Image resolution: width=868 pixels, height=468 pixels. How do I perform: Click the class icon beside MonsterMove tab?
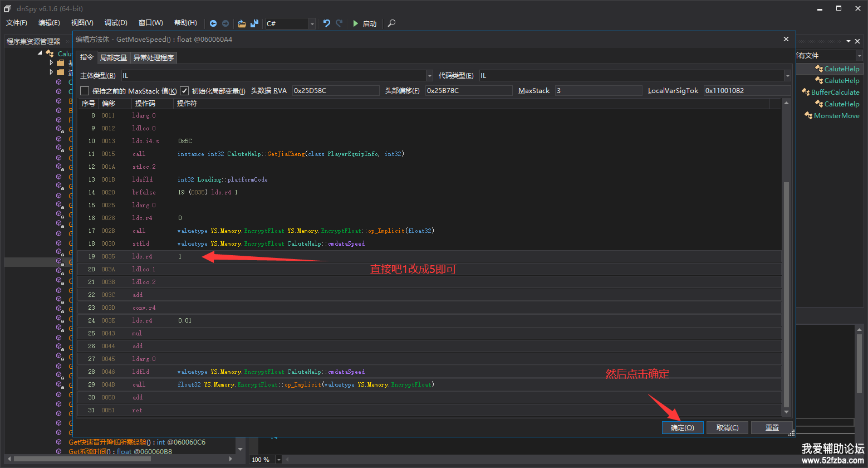(x=809, y=116)
